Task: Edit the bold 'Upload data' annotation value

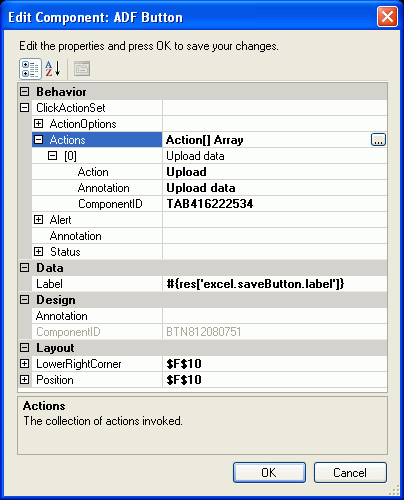Action: (x=275, y=188)
